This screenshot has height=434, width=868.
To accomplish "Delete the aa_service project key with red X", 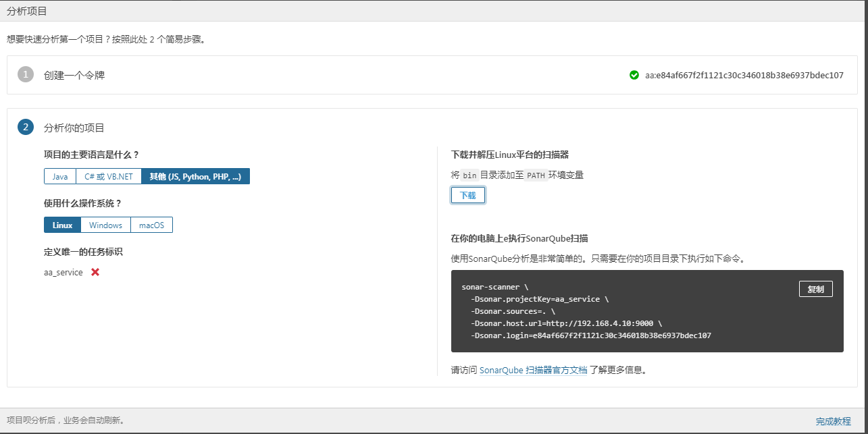I will [x=95, y=272].
